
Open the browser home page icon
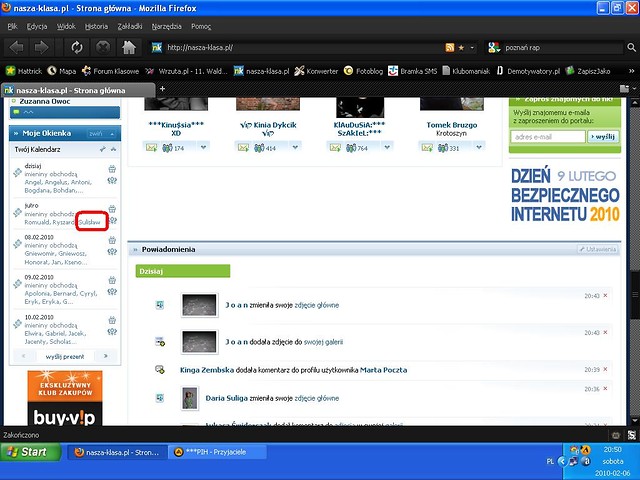tap(129, 48)
